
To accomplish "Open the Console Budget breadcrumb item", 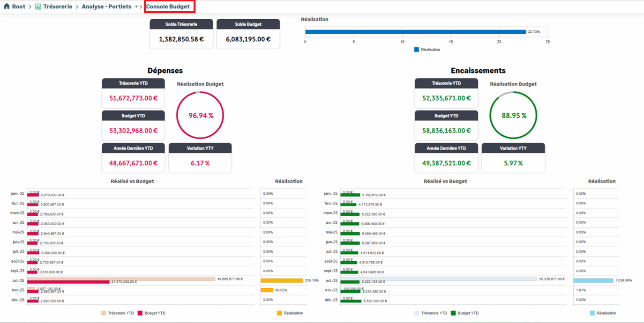I will (x=168, y=7).
